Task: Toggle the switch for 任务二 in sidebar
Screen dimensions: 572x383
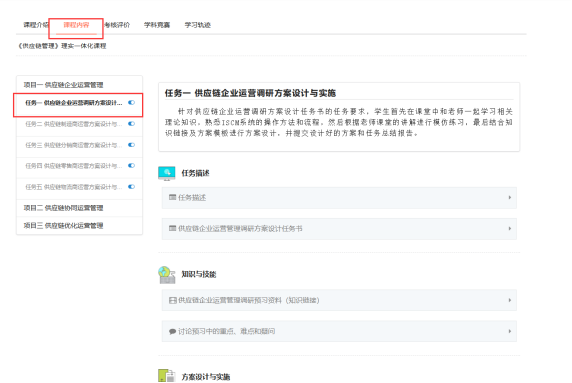Action: click(x=131, y=124)
